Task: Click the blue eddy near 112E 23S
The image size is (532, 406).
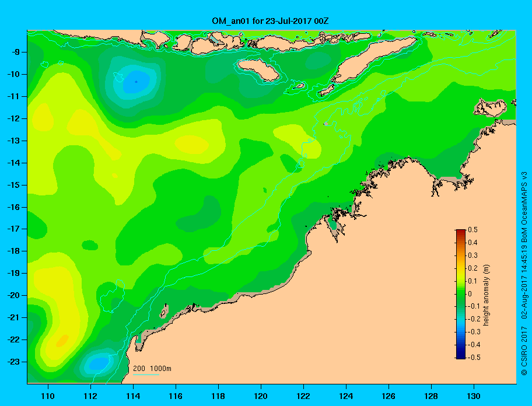Action: pos(99,363)
